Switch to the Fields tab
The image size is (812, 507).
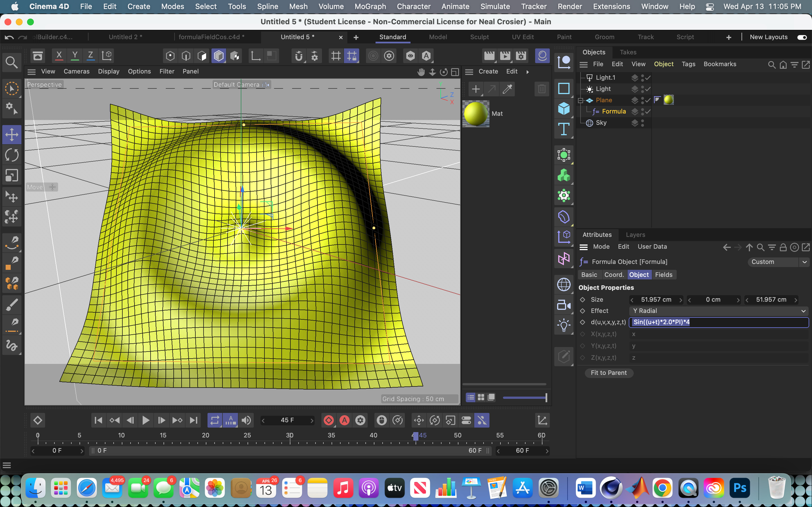point(663,275)
